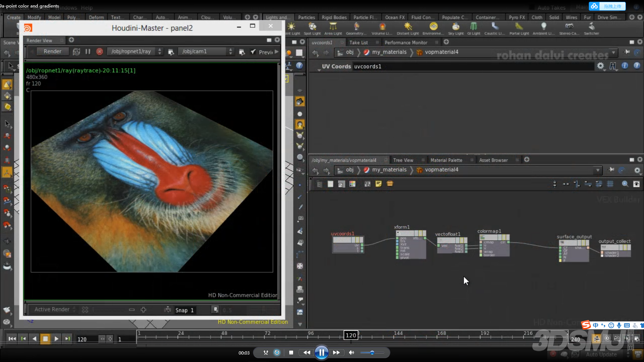Select the Ambient Light shelf tool
This screenshot has height=362, width=644.
tap(544, 28)
